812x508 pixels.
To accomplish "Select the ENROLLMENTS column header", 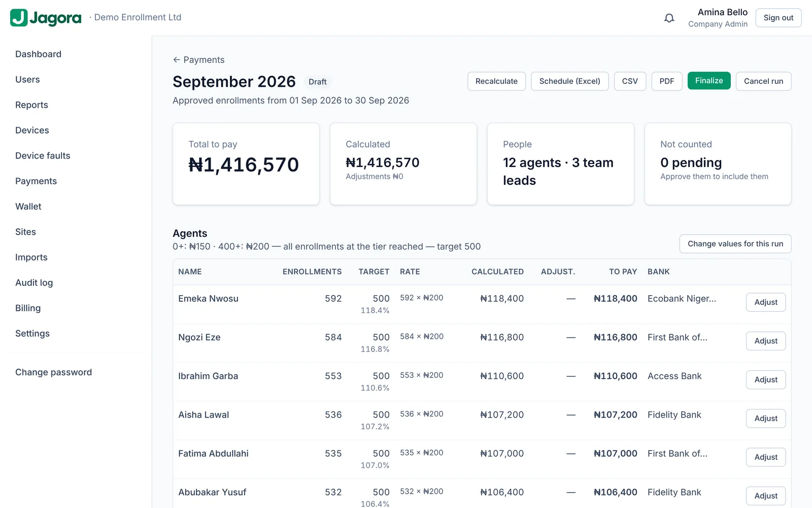I will coord(312,272).
